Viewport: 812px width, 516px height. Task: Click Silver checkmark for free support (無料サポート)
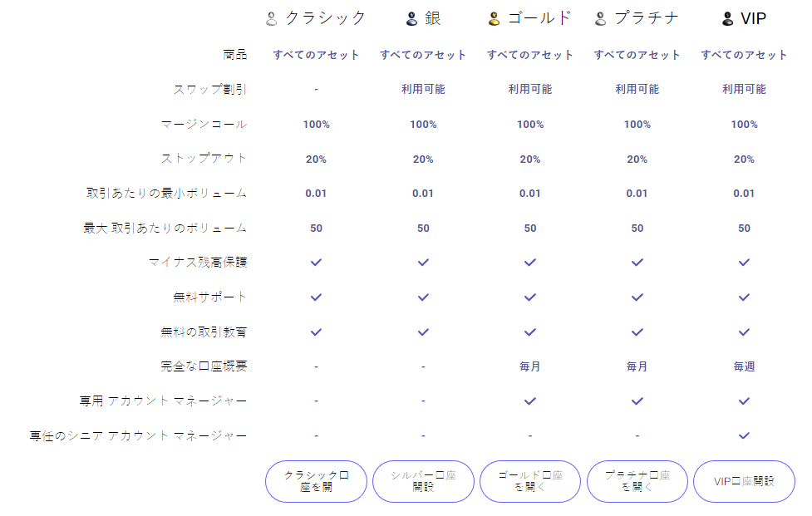point(423,297)
